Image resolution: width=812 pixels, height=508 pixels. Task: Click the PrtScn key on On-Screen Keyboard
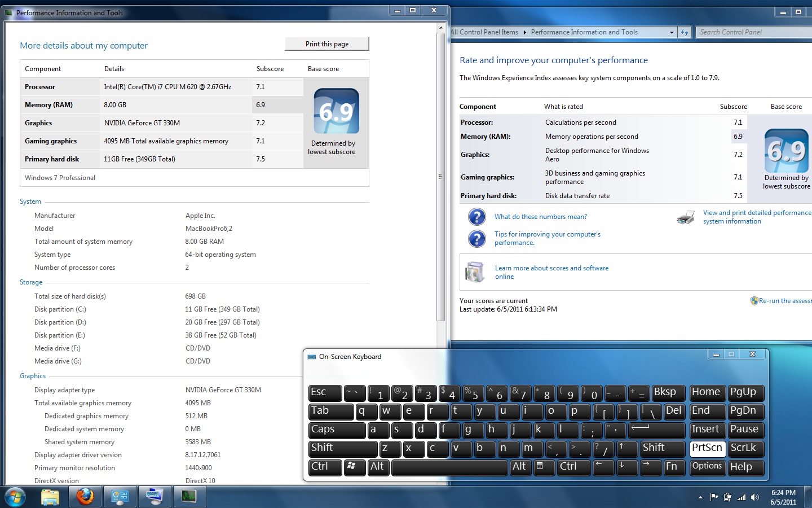pyautogui.click(x=708, y=448)
